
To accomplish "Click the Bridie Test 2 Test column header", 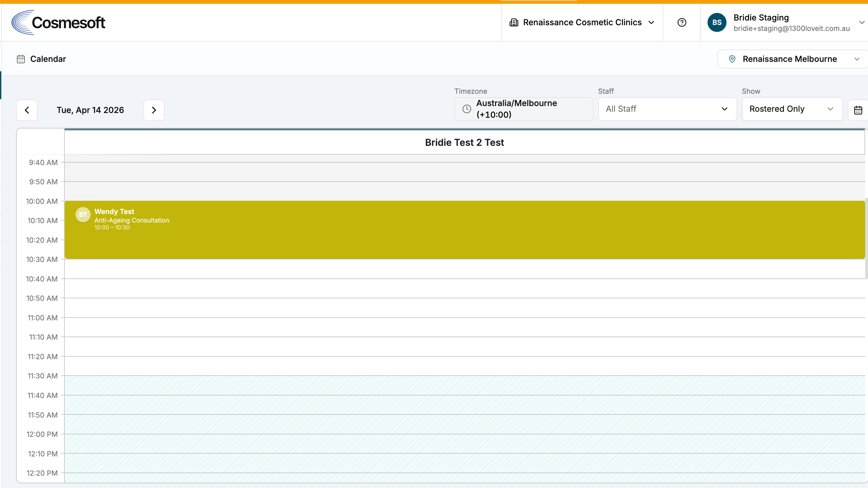I will 464,142.
